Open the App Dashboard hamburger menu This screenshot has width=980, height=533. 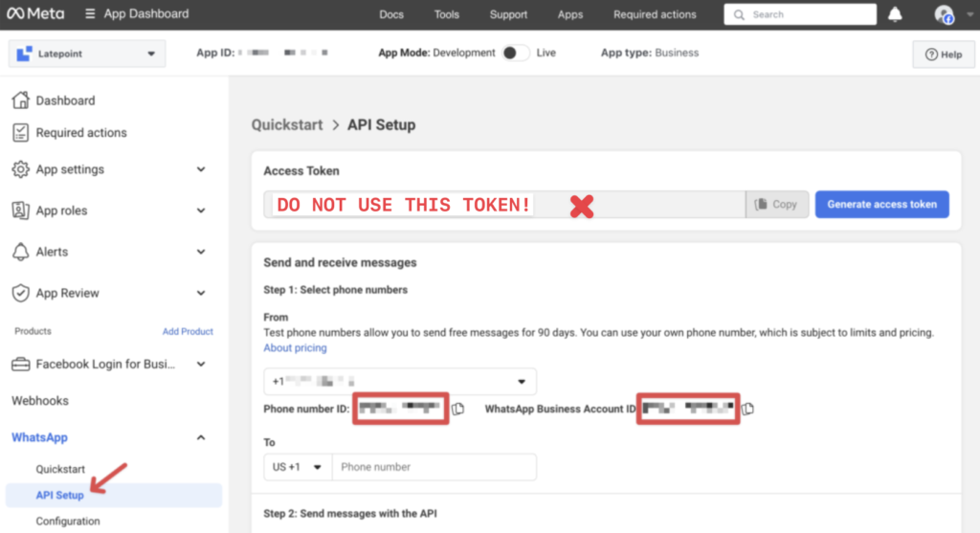coord(90,13)
